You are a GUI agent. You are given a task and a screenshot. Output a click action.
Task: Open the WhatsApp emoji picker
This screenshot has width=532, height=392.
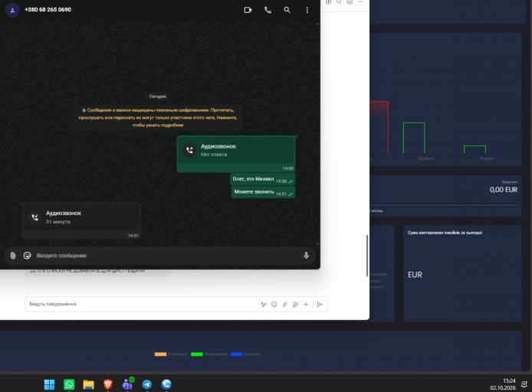27,256
